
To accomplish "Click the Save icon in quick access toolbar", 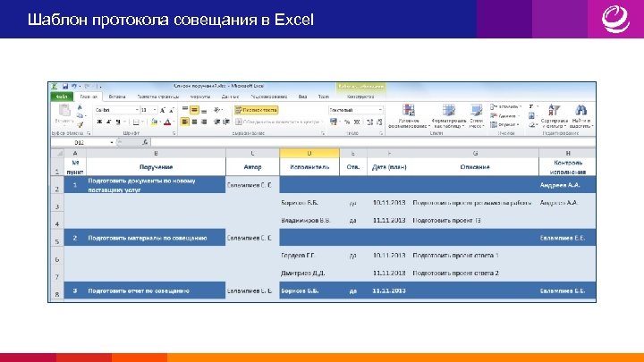I will (x=65, y=86).
